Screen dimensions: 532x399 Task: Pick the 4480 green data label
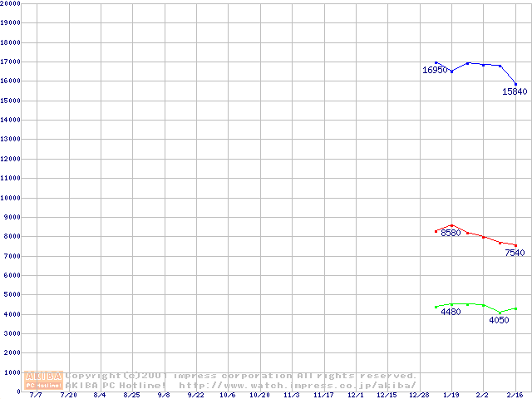[451, 312]
